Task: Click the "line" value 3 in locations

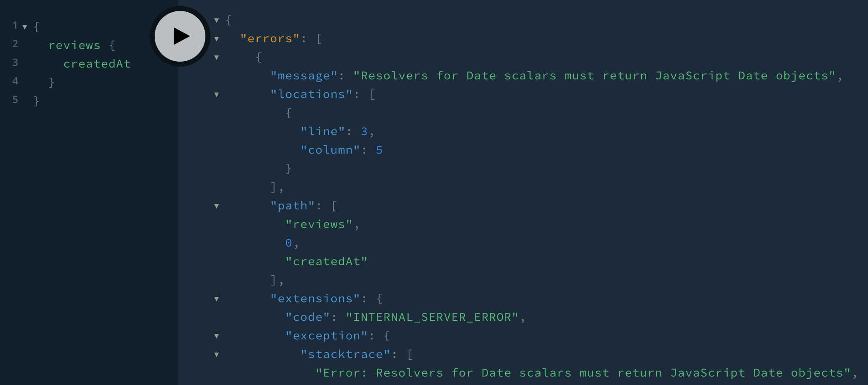Action: pyautogui.click(x=364, y=132)
